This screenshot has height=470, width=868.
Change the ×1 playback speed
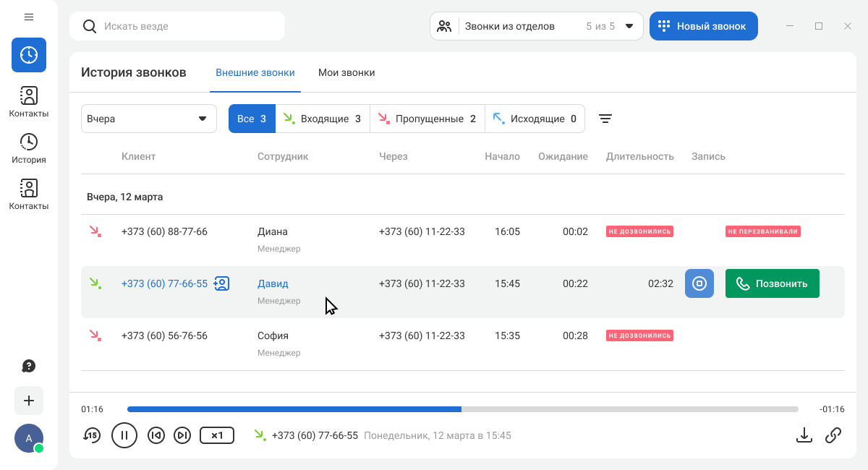click(216, 435)
